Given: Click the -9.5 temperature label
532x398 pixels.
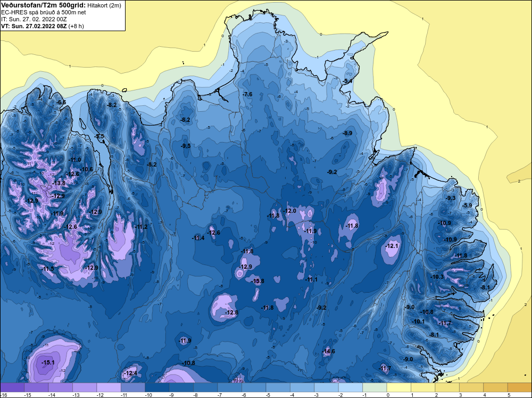Looking at the screenshot, I should click(186, 146).
